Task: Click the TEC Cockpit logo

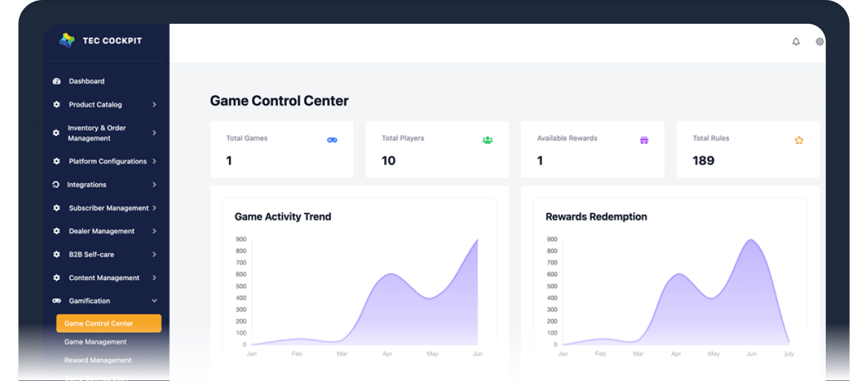Action: (x=67, y=41)
